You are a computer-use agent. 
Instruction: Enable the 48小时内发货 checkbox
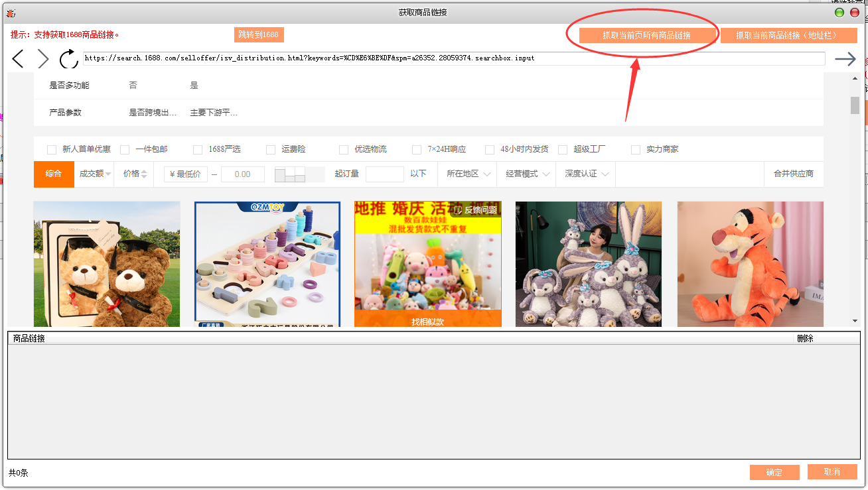point(490,150)
